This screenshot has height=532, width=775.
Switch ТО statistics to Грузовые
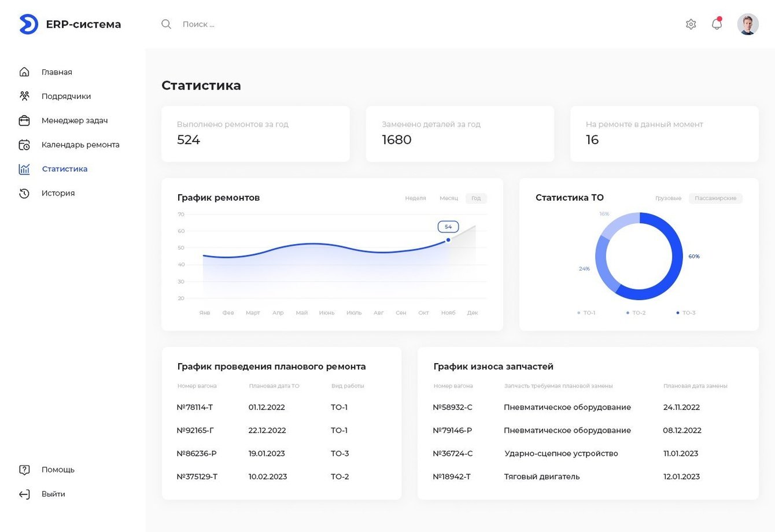click(x=668, y=198)
